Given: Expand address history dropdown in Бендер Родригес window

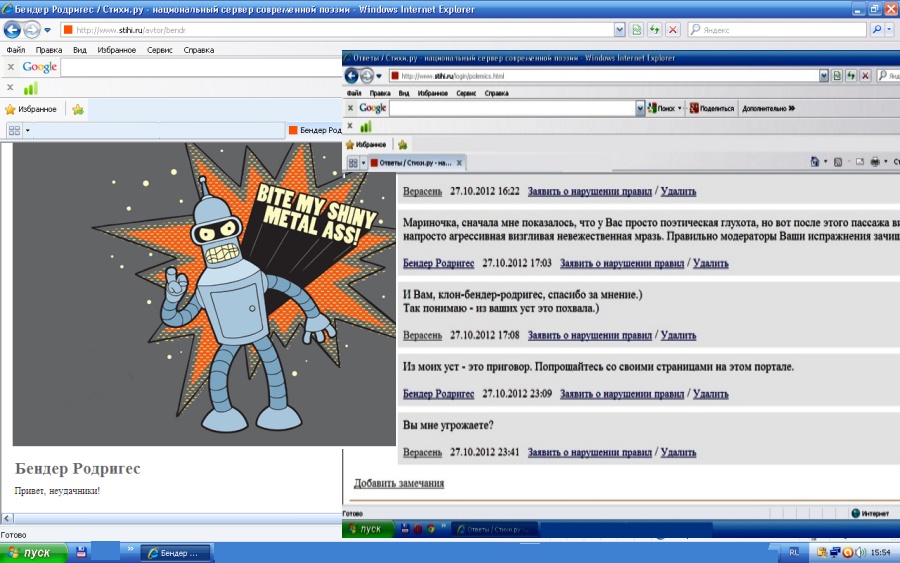Looking at the screenshot, I should (619, 30).
